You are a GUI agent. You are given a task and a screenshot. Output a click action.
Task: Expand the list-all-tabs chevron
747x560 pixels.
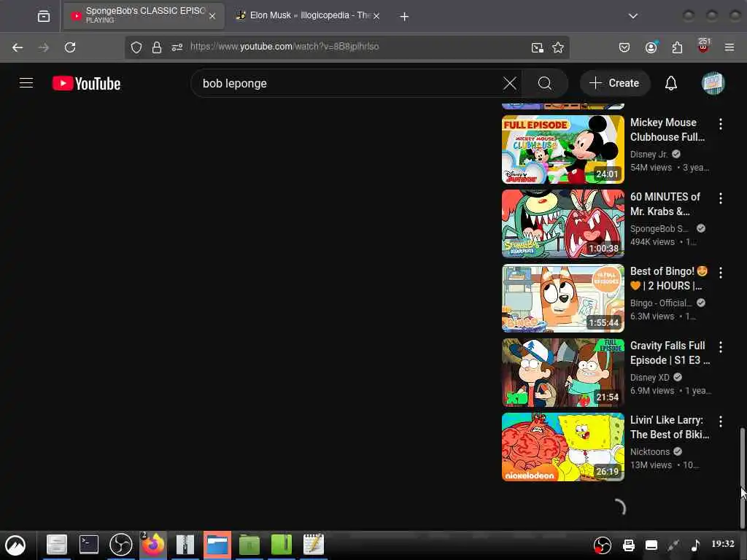[x=632, y=16]
